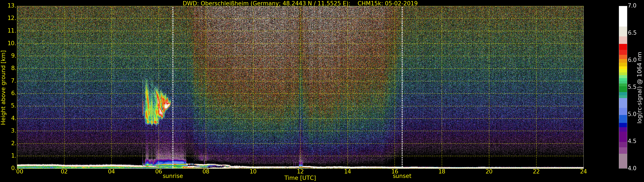Click the colorbar label 'log(rc-signal) @ 1064 nm'
The height and width of the screenshot is (182, 644).
pyautogui.click(x=640, y=87)
